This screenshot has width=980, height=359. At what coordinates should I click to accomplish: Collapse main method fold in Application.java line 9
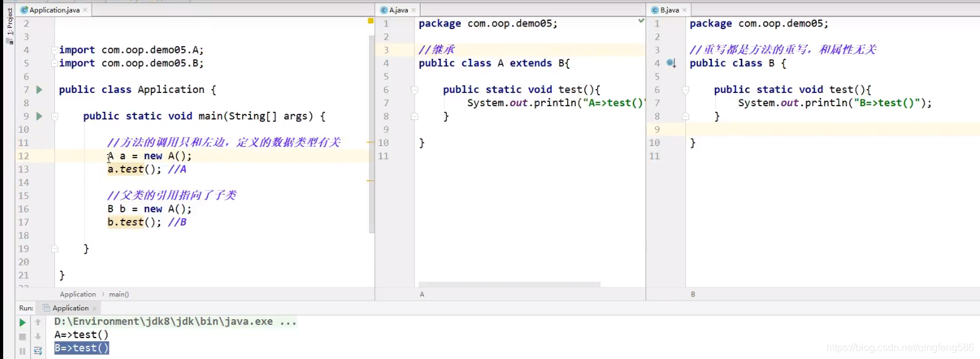[x=55, y=116]
